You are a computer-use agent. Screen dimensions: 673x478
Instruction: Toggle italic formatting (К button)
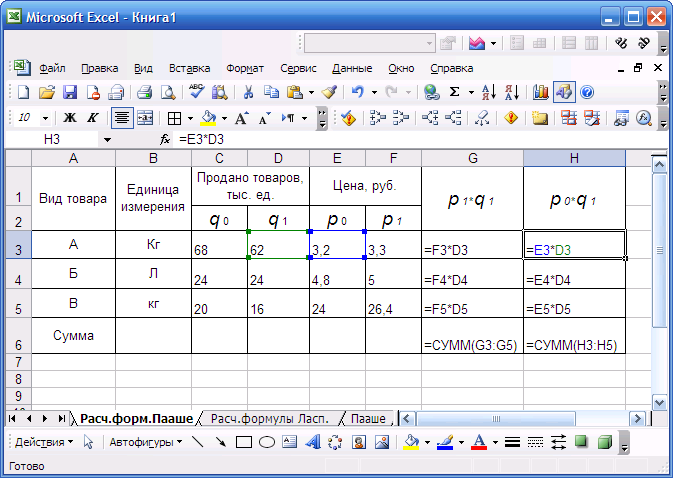pos(93,117)
